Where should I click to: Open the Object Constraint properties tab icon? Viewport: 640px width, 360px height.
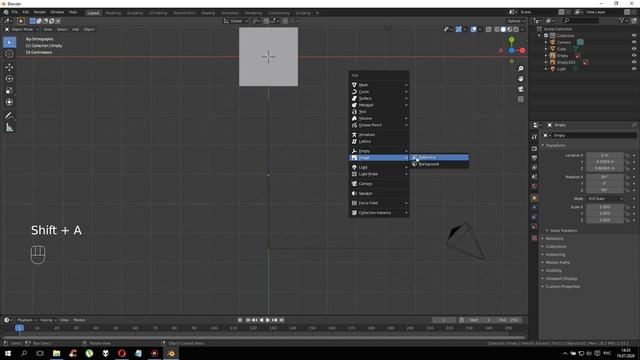[534, 217]
